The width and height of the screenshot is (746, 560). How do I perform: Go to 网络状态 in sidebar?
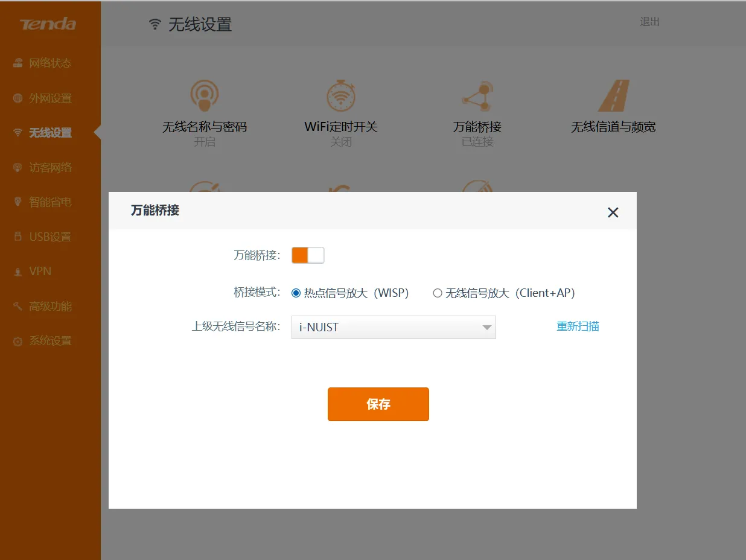pos(50,63)
